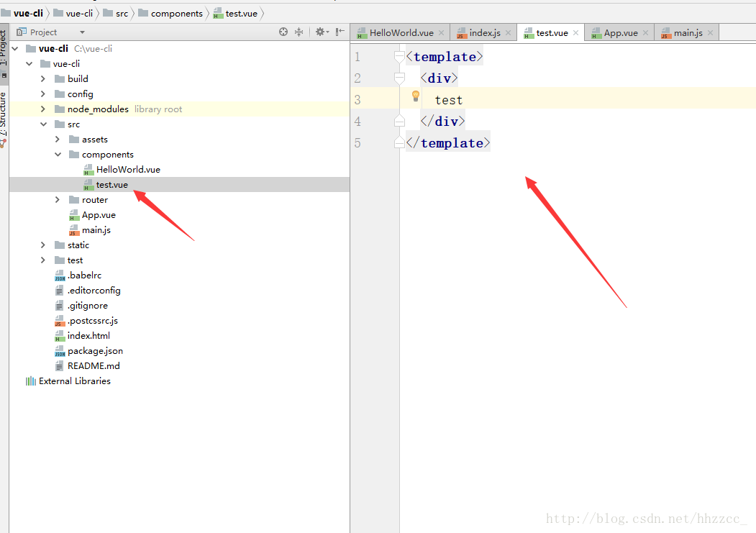Expand the config folder
This screenshot has width=756, height=533.
[43, 94]
